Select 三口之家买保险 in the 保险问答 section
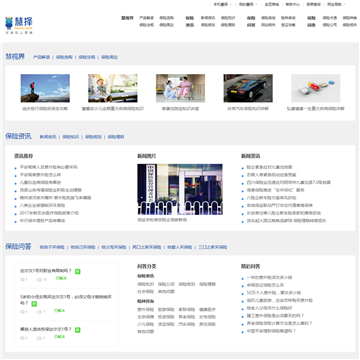 pyautogui.click(x=213, y=247)
